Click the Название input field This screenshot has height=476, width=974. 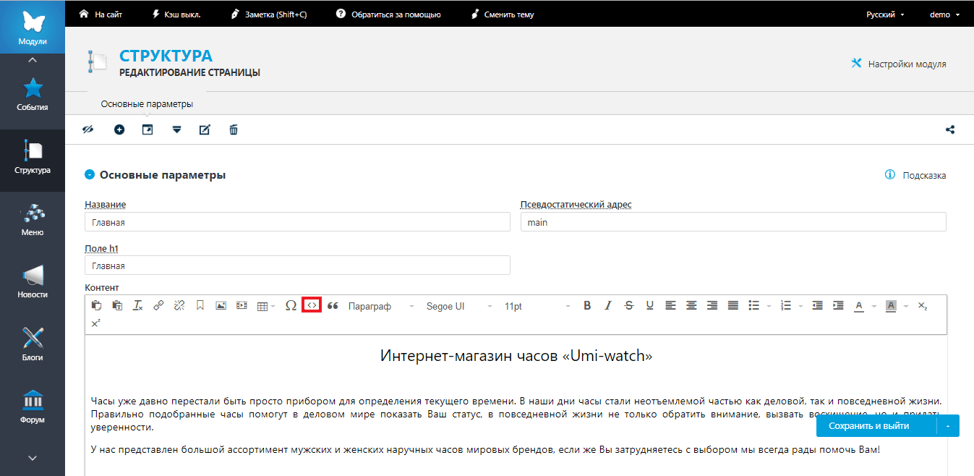coord(297,222)
